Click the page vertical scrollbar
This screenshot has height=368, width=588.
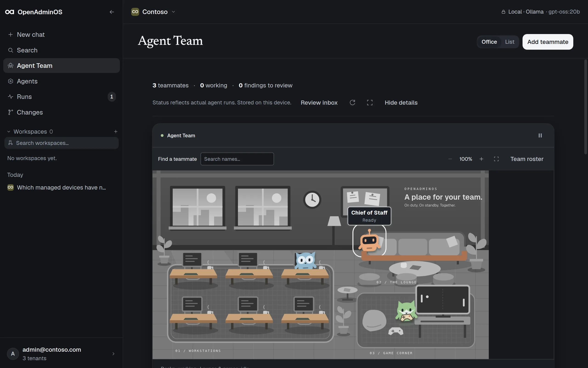pos(585,106)
